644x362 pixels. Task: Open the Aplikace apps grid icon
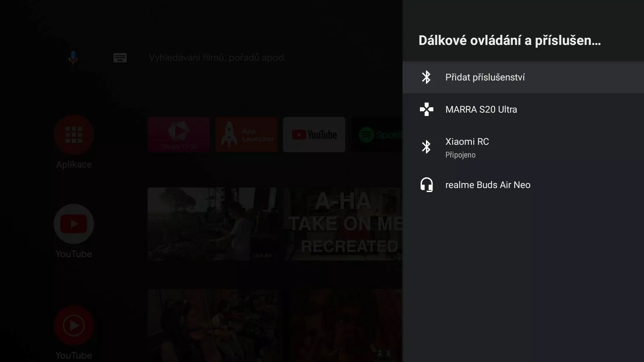pos(74,135)
